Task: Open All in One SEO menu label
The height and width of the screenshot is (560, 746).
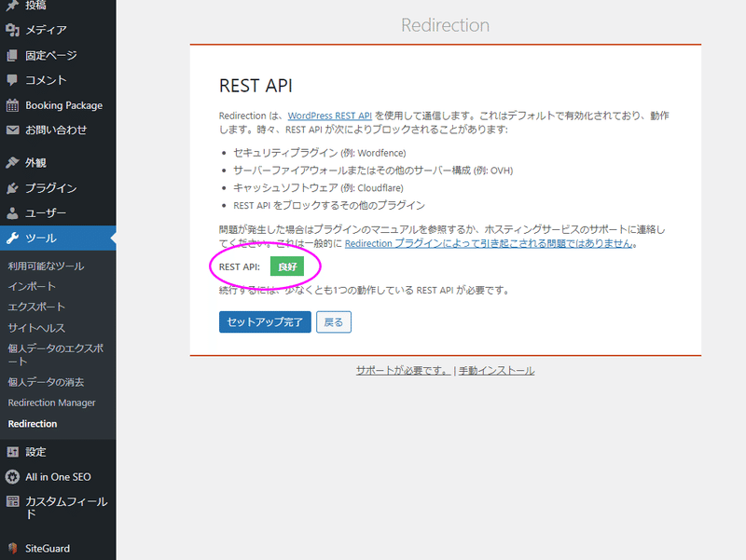Action: coord(58,477)
